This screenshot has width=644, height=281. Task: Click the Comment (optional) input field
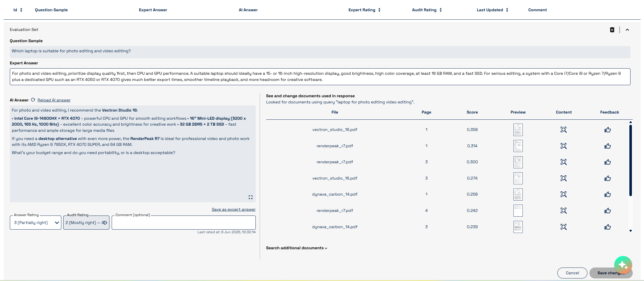click(184, 223)
